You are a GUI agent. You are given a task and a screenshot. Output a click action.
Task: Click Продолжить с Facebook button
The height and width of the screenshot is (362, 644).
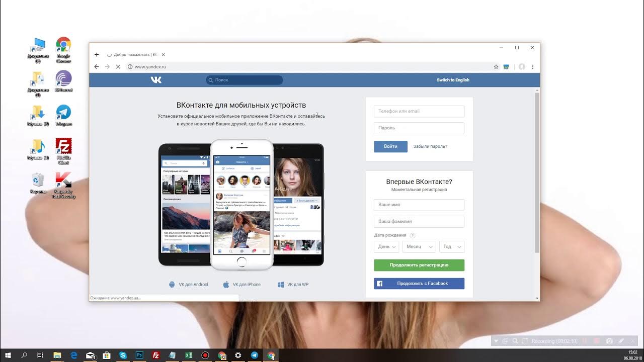pyautogui.click(x=419, y=284)
